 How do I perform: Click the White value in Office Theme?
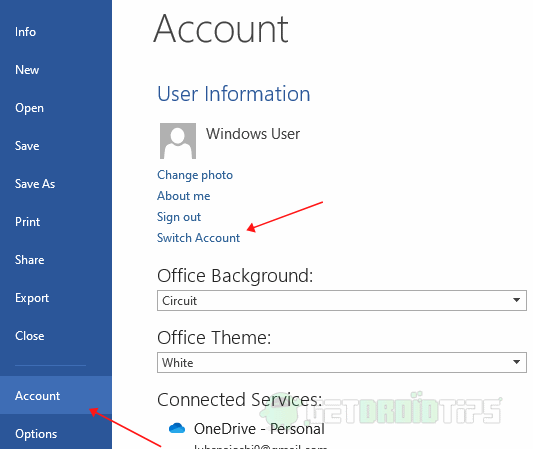pos(177,363)
